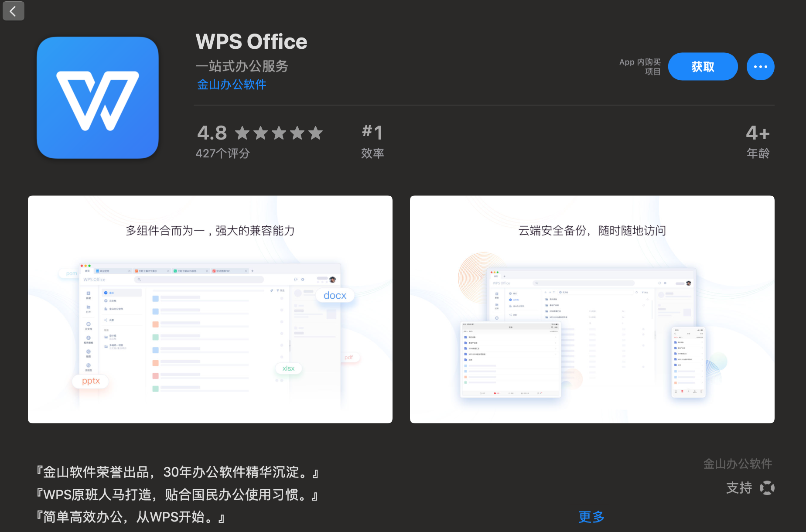Click the support lifebuoy icon
The width and height of the screenshot is (806, 532).
pos(767,488)
